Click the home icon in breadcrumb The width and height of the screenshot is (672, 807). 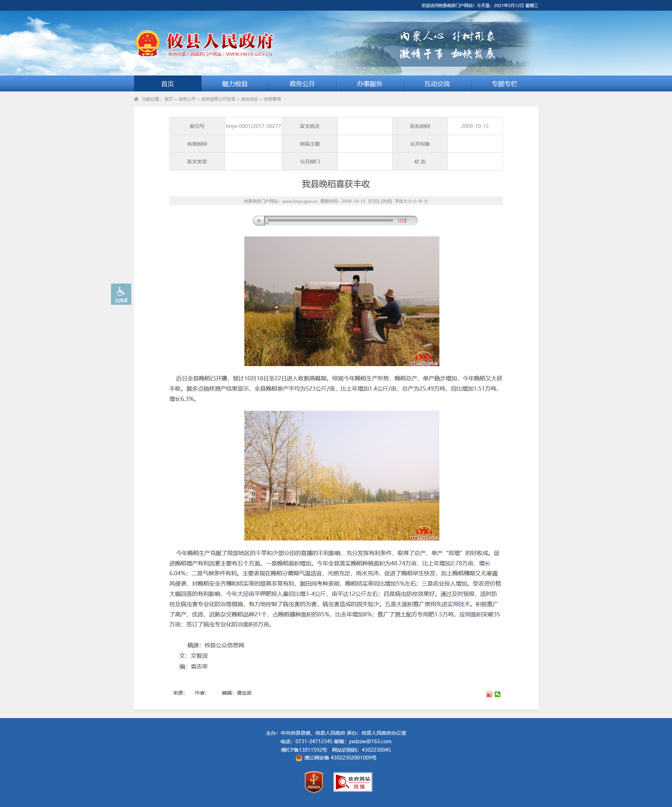coord(136,99)
